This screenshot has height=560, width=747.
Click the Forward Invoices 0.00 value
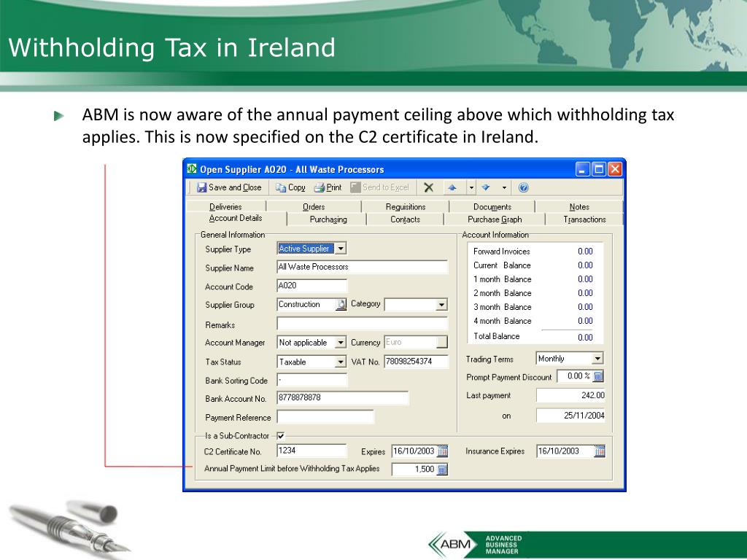coord(585,252)
